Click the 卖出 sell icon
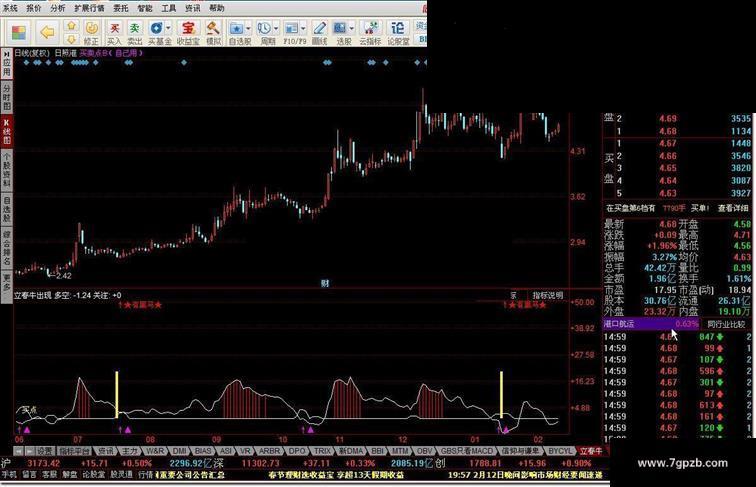The image size is (756, 487). (135, 32)
